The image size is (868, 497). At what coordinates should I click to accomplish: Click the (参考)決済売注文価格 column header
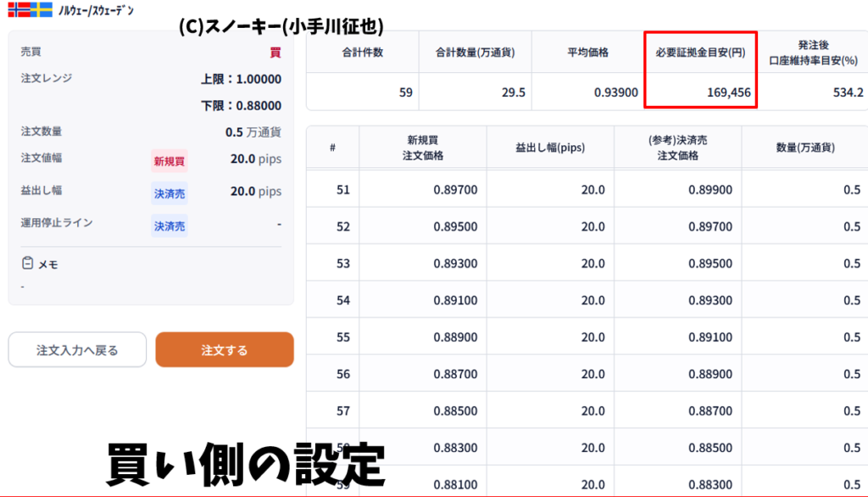[x=677, y=148]
